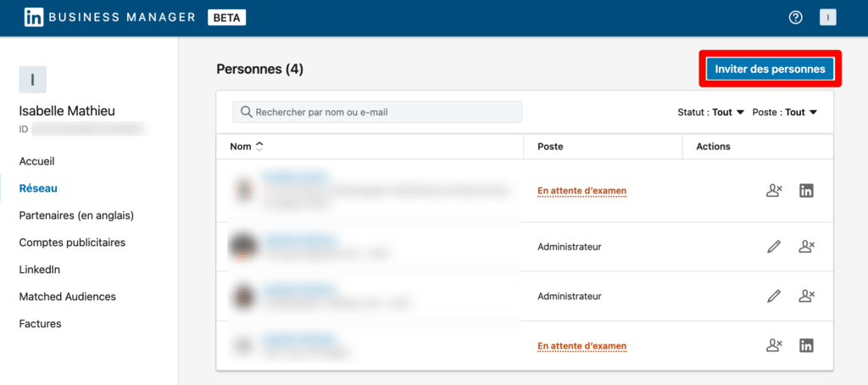
Task: Open LinkedIn profile icon in last row
Action: click(x=806, y=345)
